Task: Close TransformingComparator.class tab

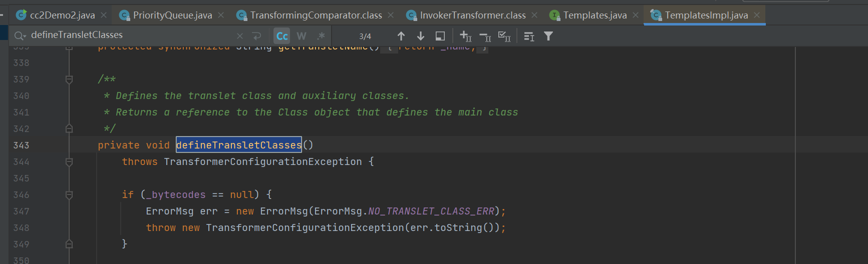Action: pyautogui.click(x=391, y=15)
